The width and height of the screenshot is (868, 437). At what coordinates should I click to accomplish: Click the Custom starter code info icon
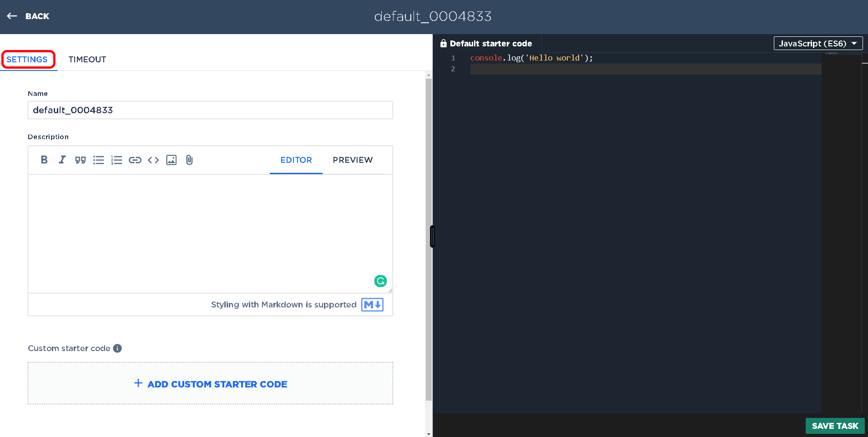117,348
